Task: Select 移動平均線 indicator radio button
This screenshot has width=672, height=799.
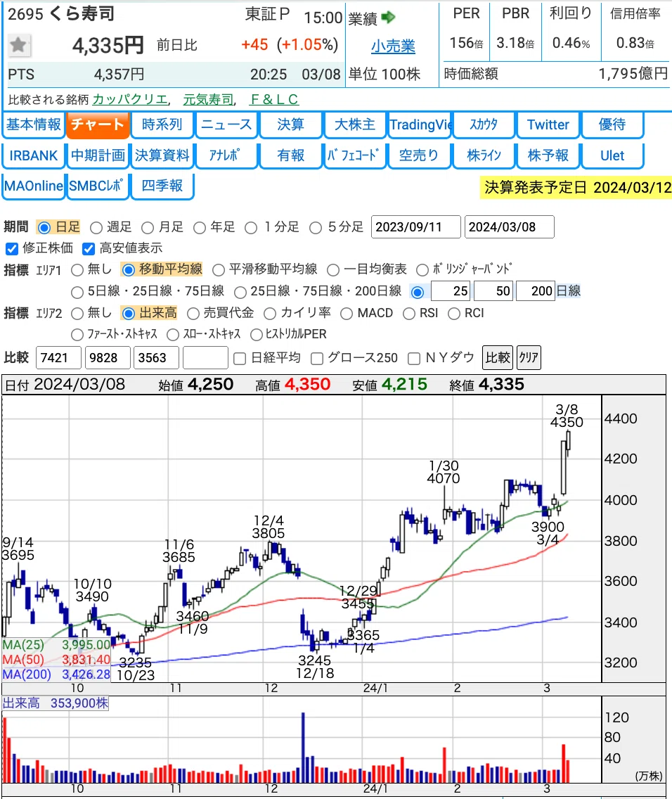Action: click(129, 269)
